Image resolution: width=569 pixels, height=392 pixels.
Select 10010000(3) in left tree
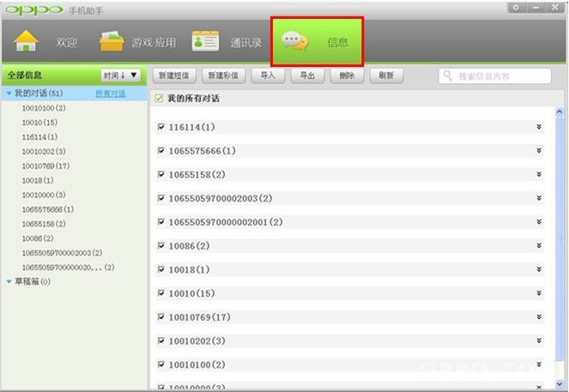(44, 195)
